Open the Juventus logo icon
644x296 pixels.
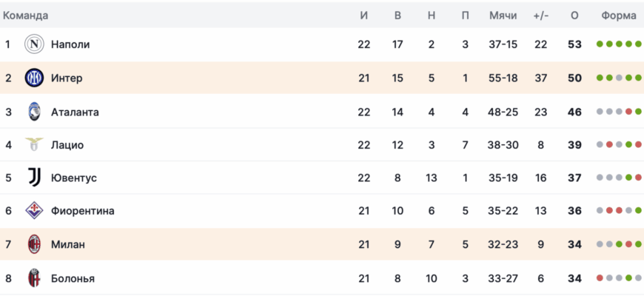[34, 178]
